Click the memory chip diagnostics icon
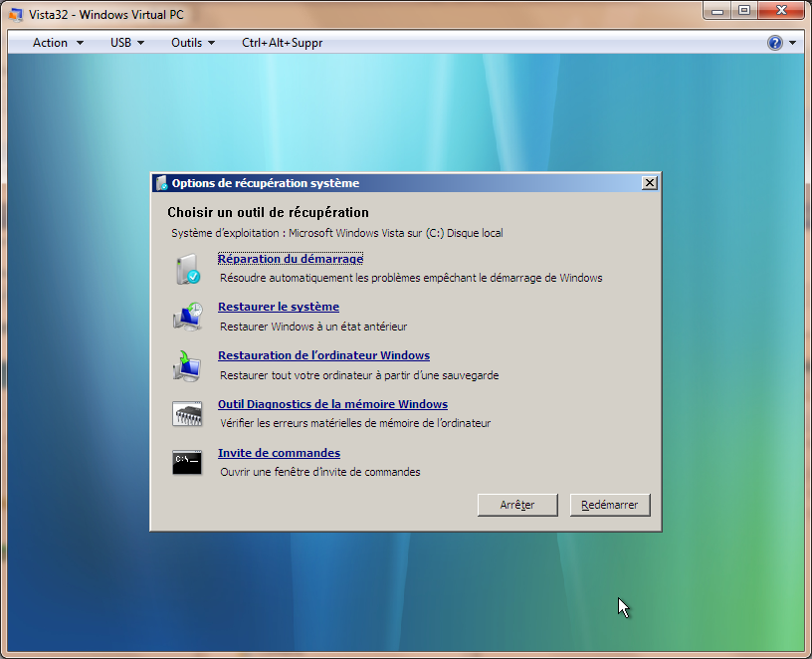This screenshot has height=659, width=812. pos(187,414)
